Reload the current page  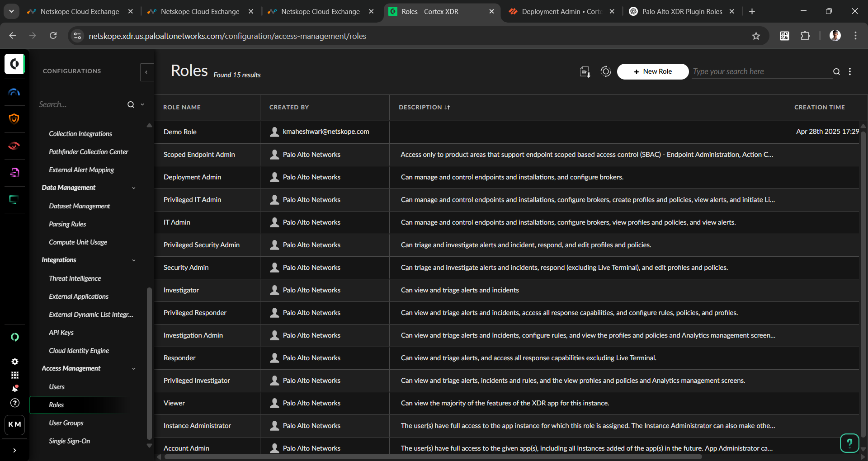pyautogui.click(x=53, y=36)
